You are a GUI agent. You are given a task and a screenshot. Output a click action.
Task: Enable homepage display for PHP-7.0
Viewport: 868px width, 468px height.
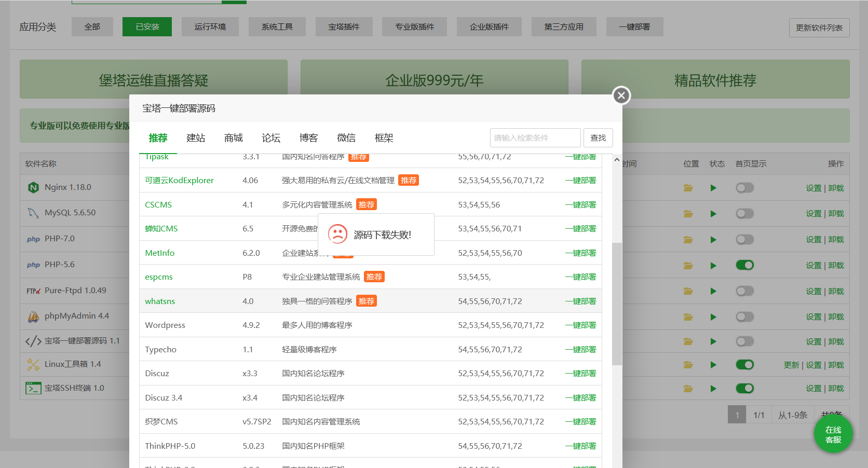coord(745,239)
